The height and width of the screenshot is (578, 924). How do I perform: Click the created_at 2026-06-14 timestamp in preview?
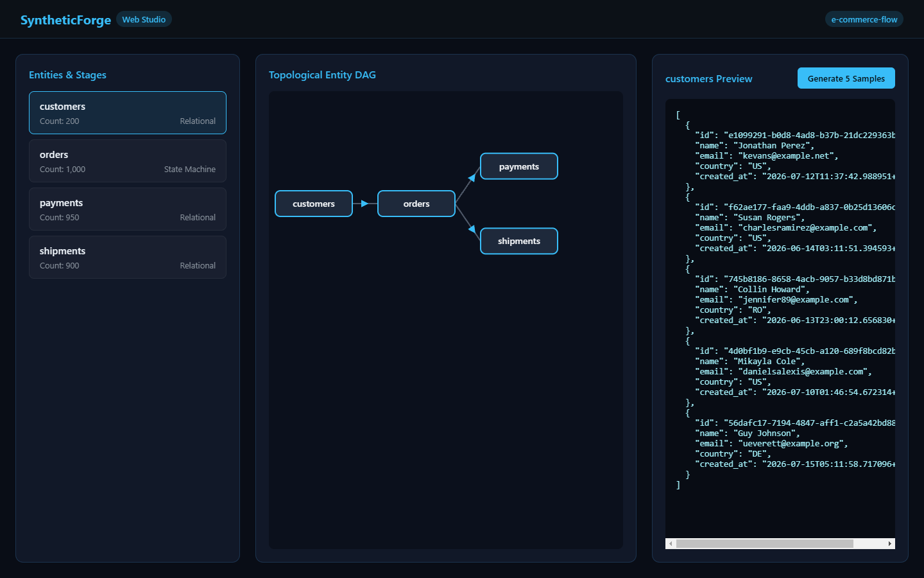[x=828, y=249]
